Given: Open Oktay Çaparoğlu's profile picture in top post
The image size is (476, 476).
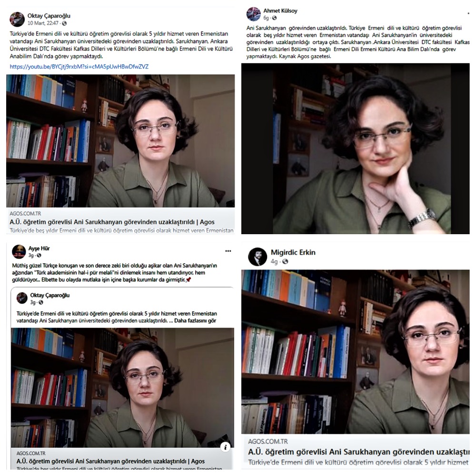Looking at the screenshot, I should coord(17,19).
